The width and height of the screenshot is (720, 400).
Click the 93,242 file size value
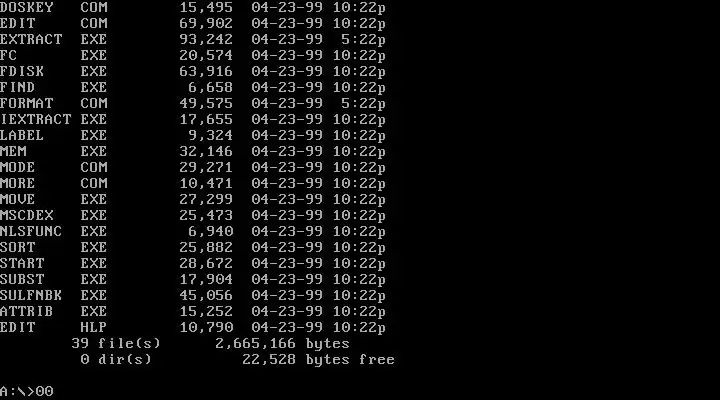(206, 39)
